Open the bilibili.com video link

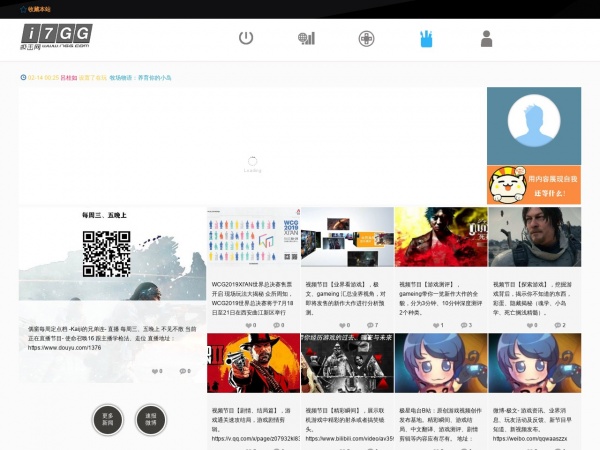click(x=349, y=439)
